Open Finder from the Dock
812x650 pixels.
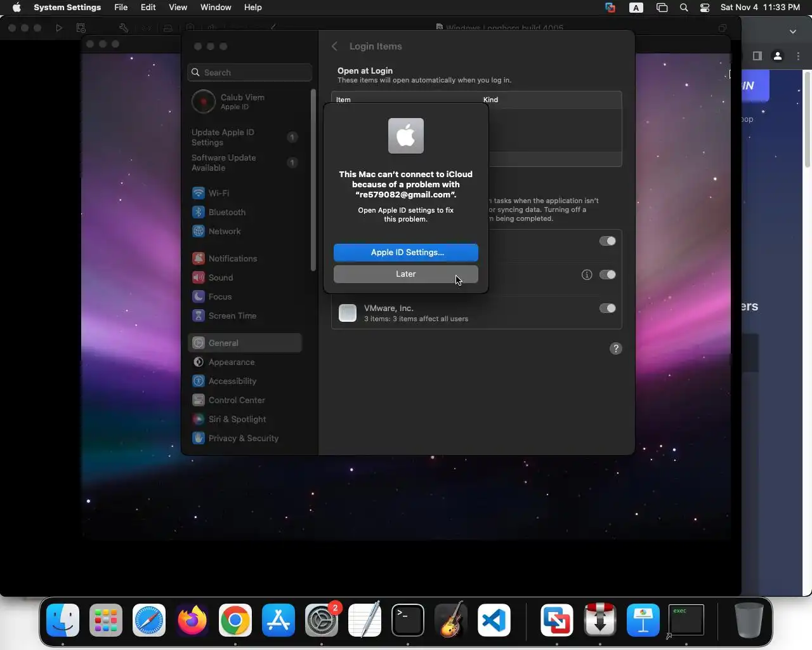pyautogui.click(x=63, y=620)
